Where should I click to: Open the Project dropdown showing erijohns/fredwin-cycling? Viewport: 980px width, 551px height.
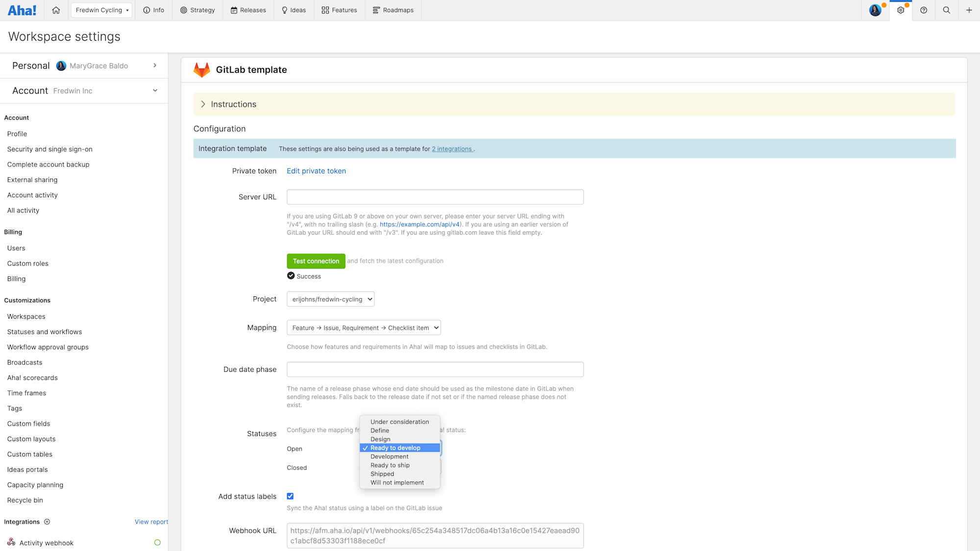coord(330,299)
